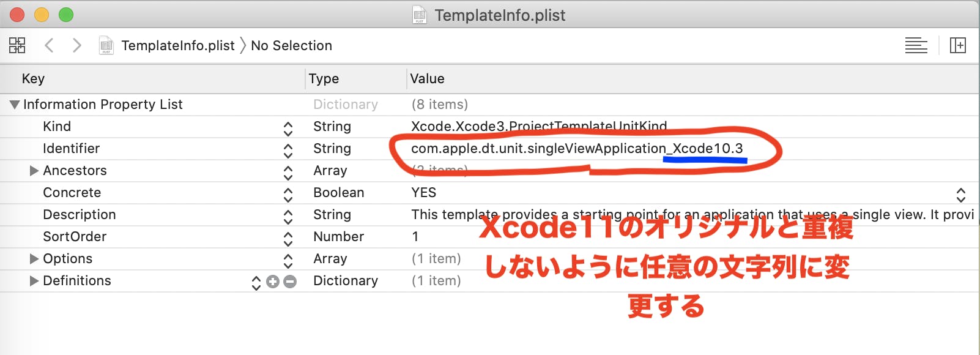Click the Kind value Xcode.Xcode3.ProjectTemplateUnitKind

coord(539,127)
